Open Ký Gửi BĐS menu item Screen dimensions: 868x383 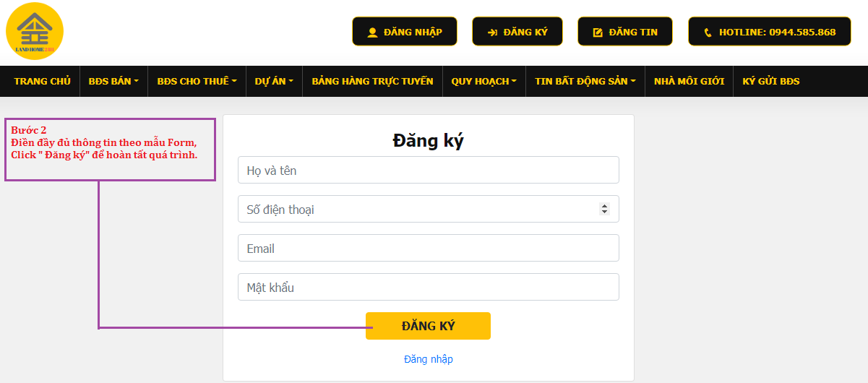pos(771,82)
